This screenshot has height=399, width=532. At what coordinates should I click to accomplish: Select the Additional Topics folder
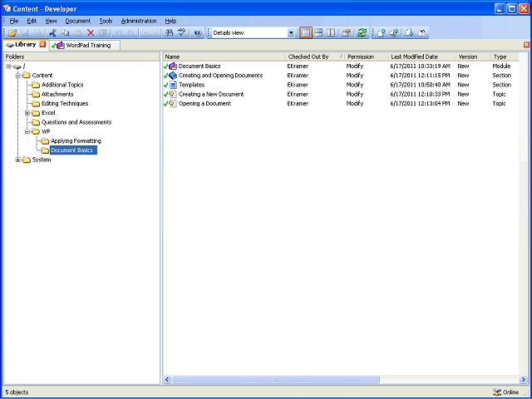coord(62,85)
